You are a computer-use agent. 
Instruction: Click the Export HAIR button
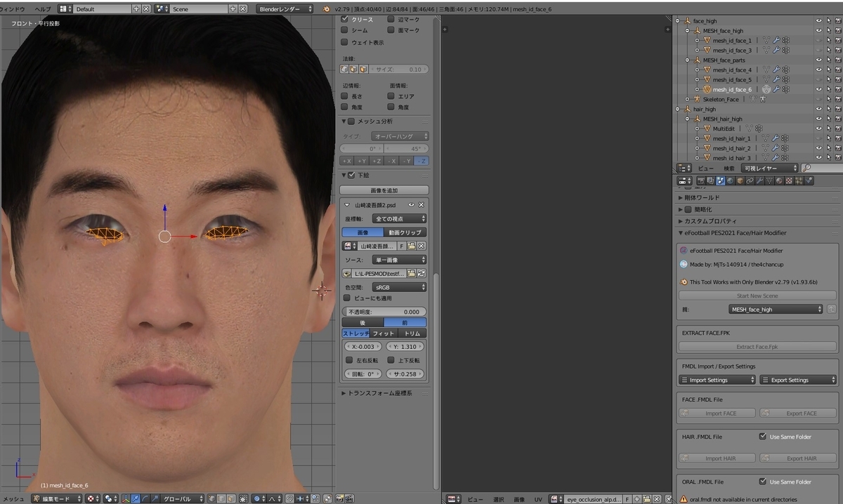(x=798, y=458)
